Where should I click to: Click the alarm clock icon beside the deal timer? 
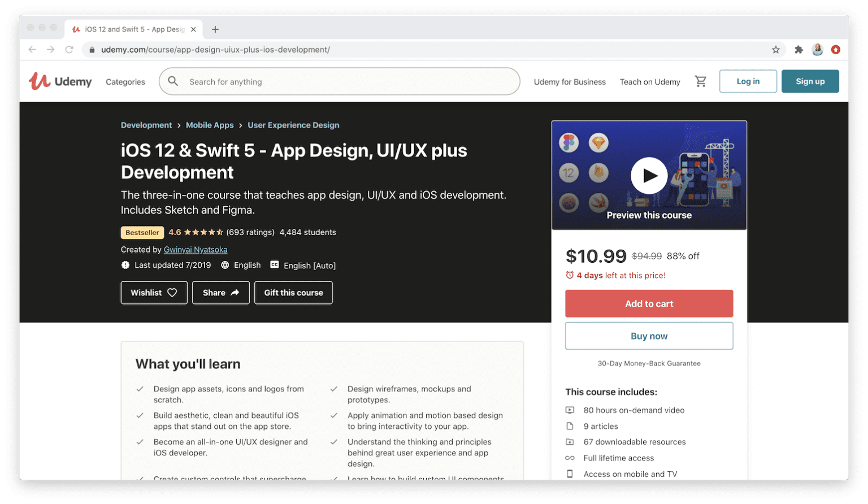pyautogui.click(x=570, y=275)
